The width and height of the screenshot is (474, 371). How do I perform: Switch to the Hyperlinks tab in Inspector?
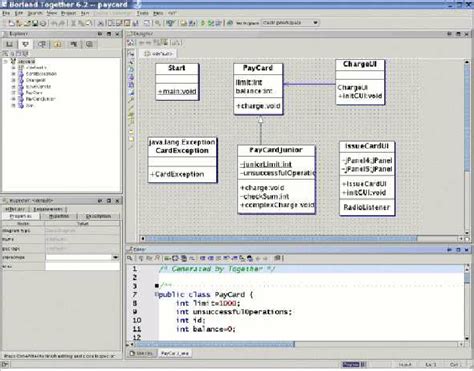coord(59,216)
